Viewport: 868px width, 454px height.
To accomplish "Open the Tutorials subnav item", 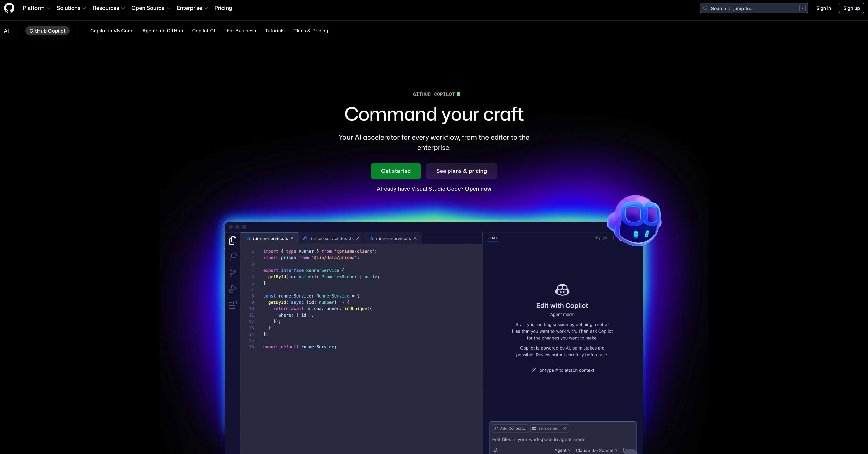I will pos(275,31).
